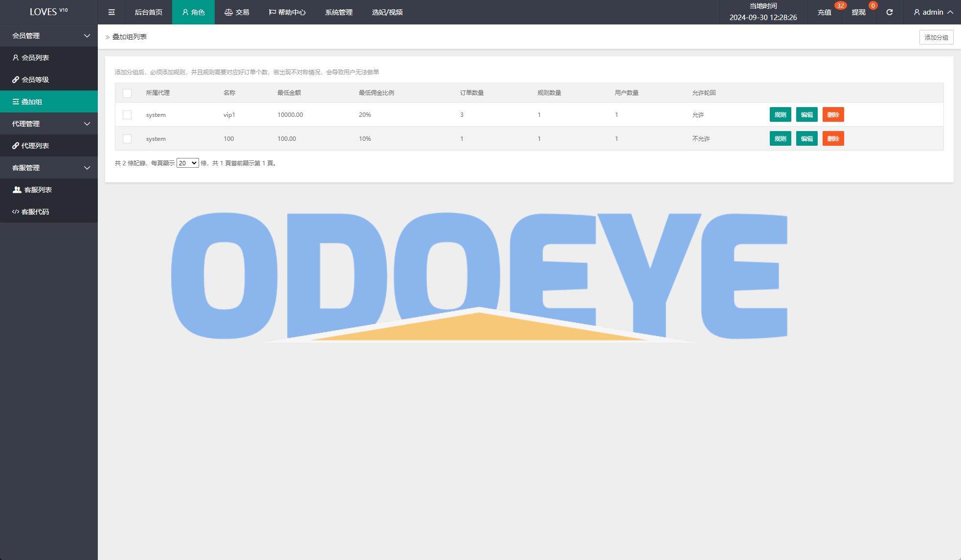Click the 当地时间 datetime display
Image resolution: width=961 pixels, height=560 pixels.
pyautogui.click(x=763, y=12)
